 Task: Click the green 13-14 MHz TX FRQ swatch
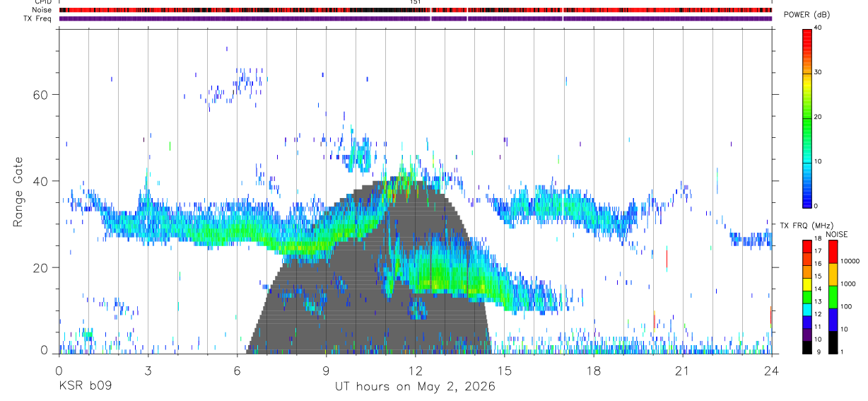807,297
